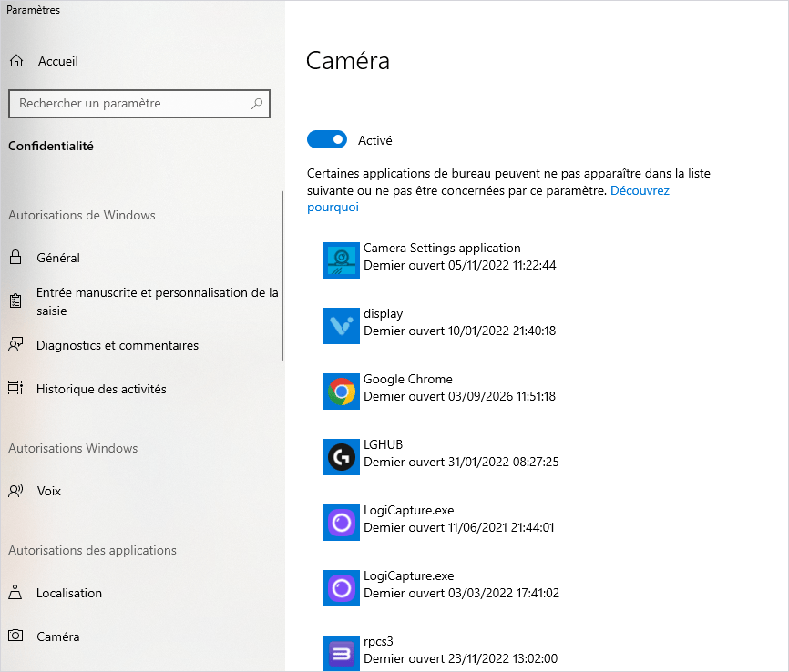This screenshot has height=672, width=789.
Task: Click Dernier ouvert 03/09/2026 11:51:18
Action: pyautogui.click(x=460, y=396)
